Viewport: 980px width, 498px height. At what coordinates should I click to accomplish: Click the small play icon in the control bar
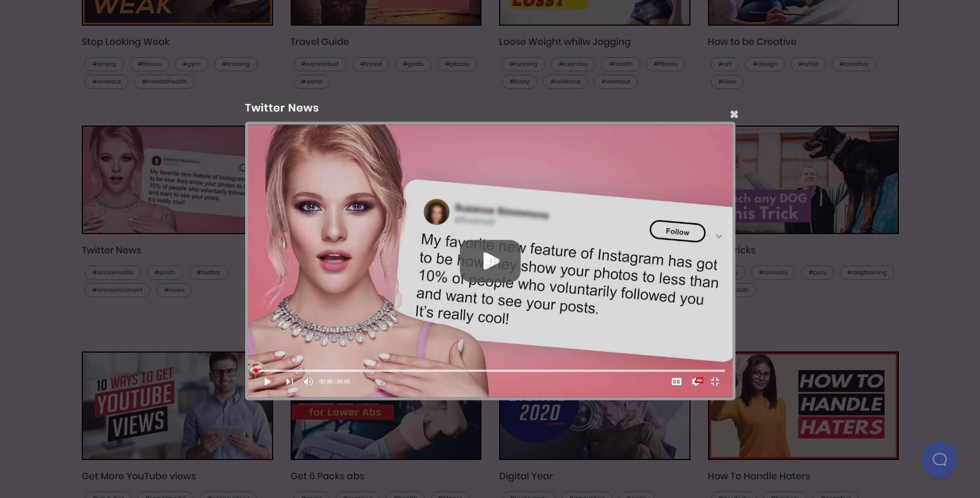[x=267, y=382]
